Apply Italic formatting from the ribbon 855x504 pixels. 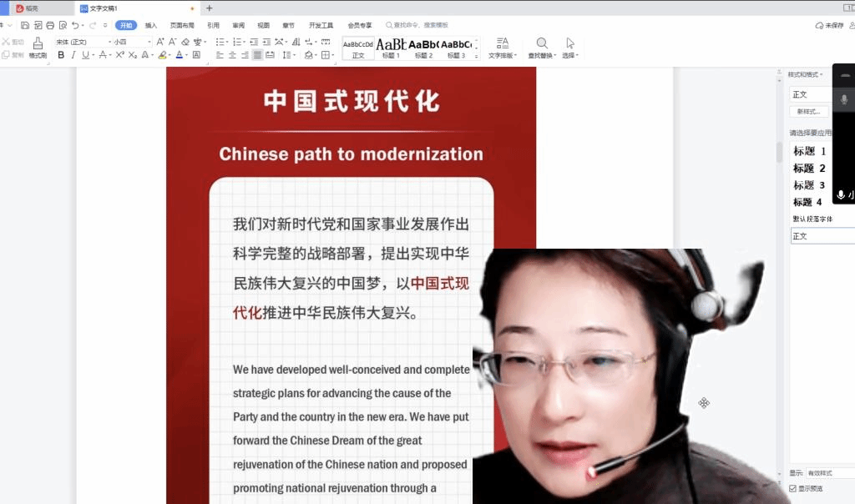73,55
